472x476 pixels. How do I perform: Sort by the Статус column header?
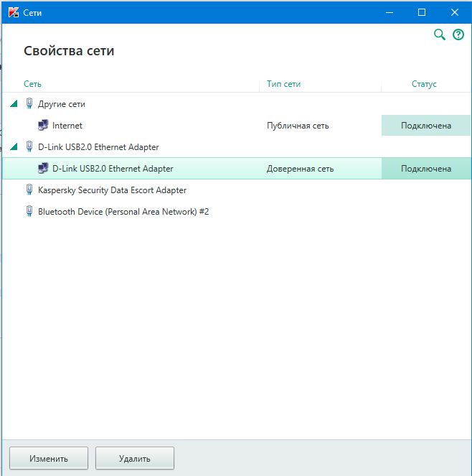pos(424,84)
